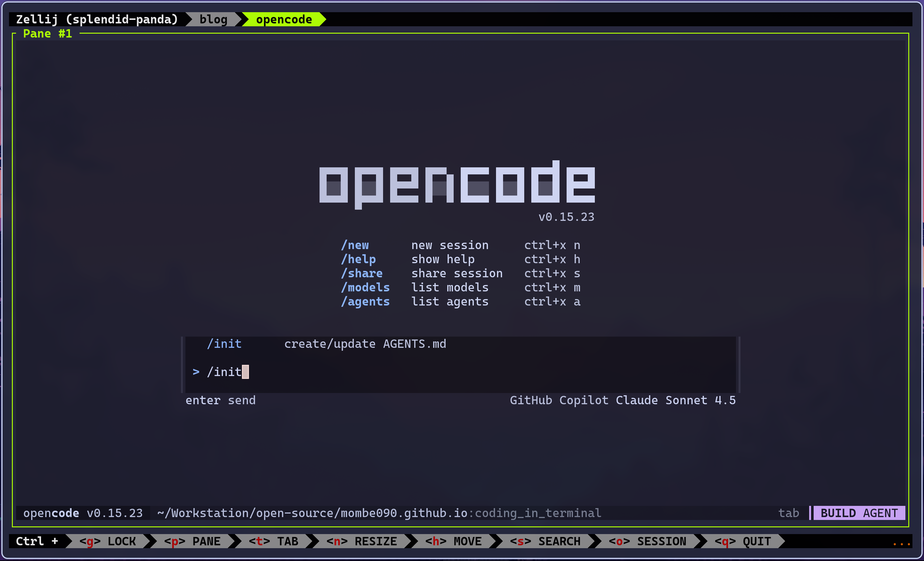The height and width of the screenshot is (561, 924).
Task: Select the /help command
Action: click(358, 259)
